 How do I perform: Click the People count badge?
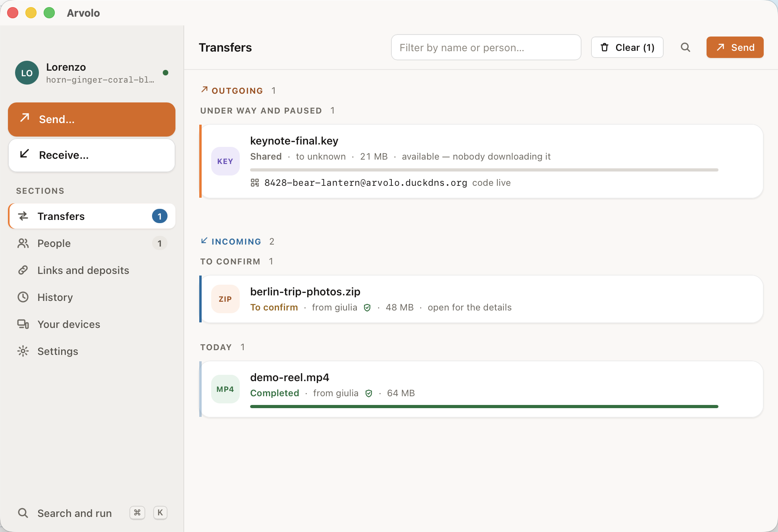[160, 243]
